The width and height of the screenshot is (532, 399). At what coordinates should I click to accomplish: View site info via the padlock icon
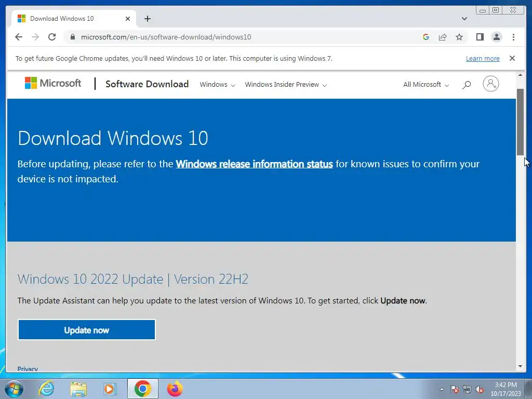tap(72, 37)
